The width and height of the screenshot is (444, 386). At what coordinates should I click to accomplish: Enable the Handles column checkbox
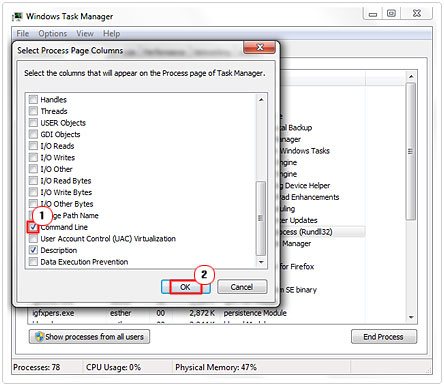click(x=33, y=99)
